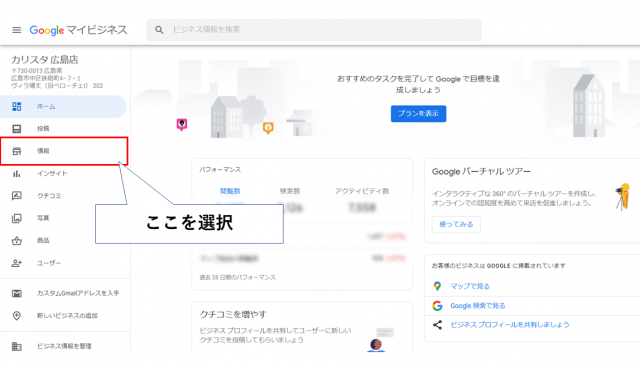Select ホーム in the sidebar
Image resolution: width=640 pixels, height=365 pixels.
[x=63, y=107]
